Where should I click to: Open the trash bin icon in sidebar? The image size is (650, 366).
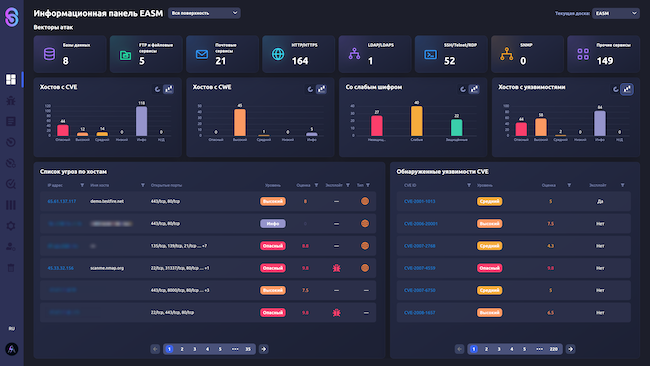[x=11, y=268]
